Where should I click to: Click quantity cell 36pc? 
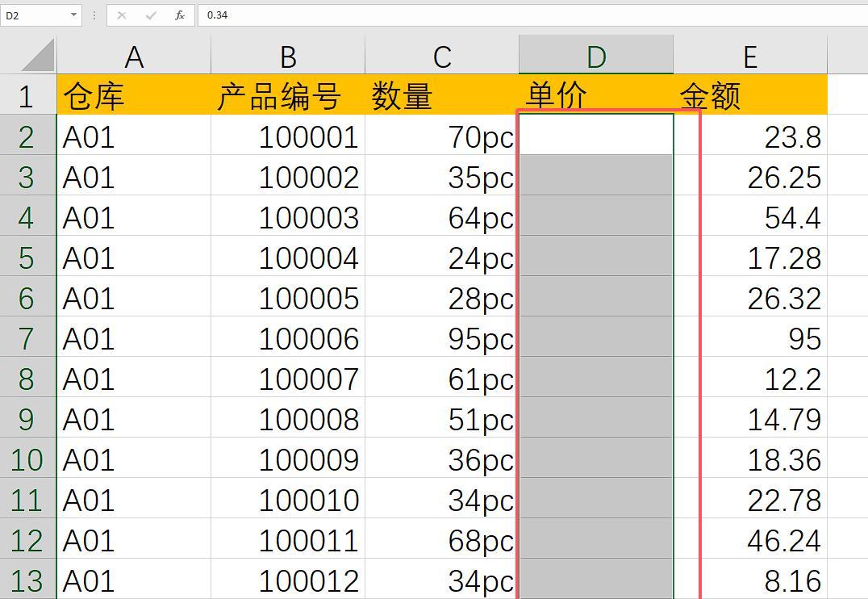pyautogui.click(x=442, y=459)
